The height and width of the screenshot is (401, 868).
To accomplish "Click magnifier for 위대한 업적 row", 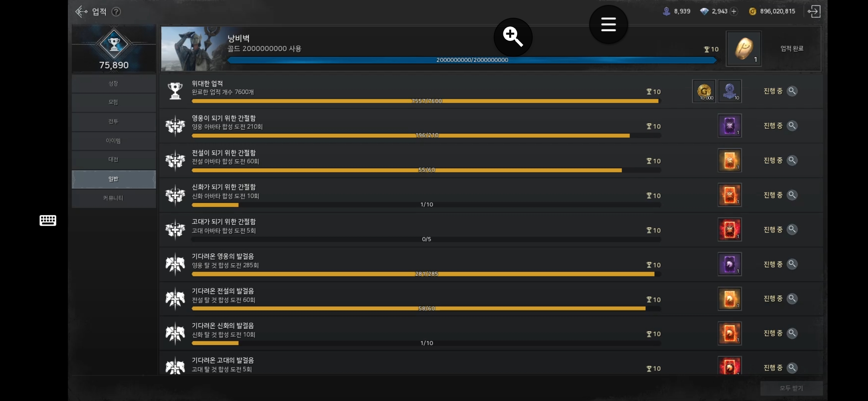I will click(792, 91).
